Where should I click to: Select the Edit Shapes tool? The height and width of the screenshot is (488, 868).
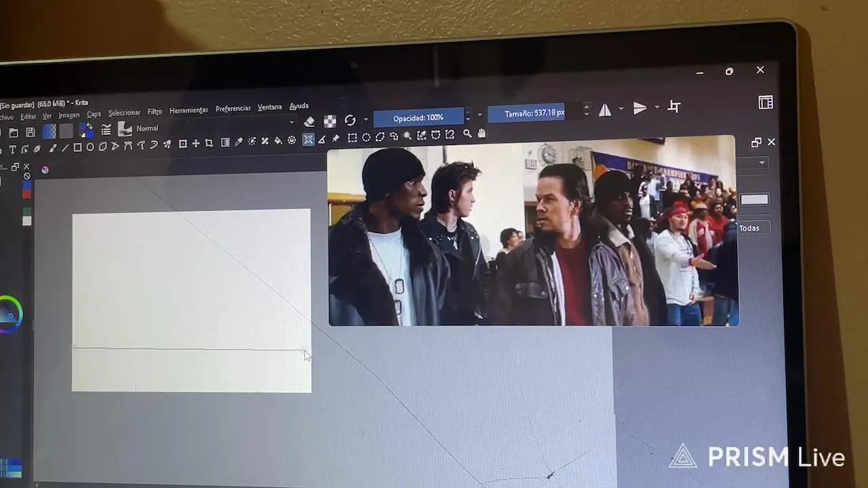pos(25,148)
